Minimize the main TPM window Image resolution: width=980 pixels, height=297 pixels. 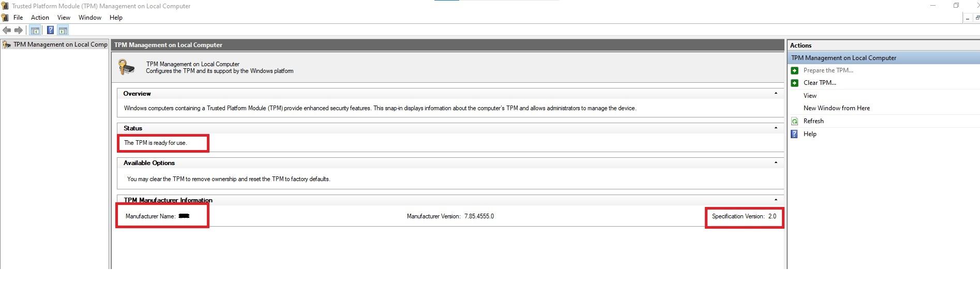[x=933, y=6]
